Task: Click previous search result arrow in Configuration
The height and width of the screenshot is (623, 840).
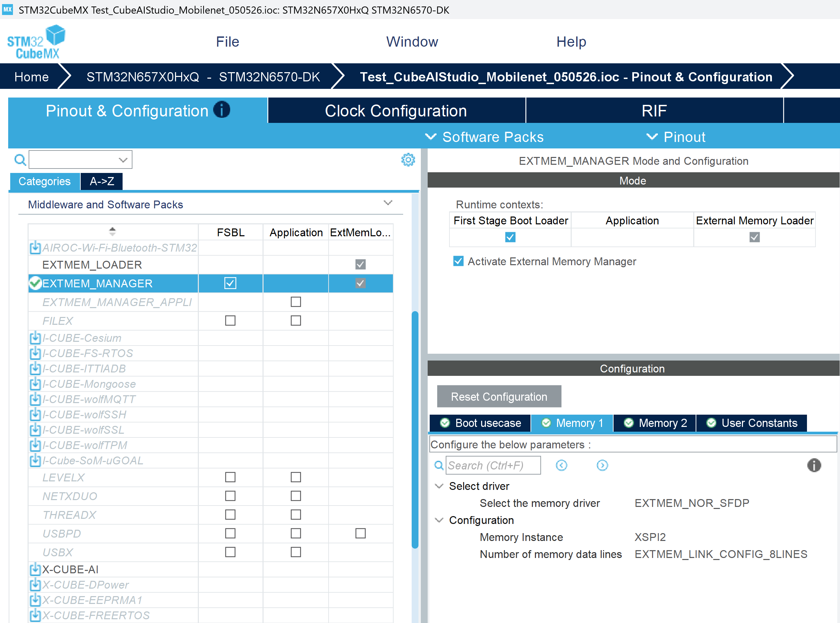Action: tap(561, 465)
